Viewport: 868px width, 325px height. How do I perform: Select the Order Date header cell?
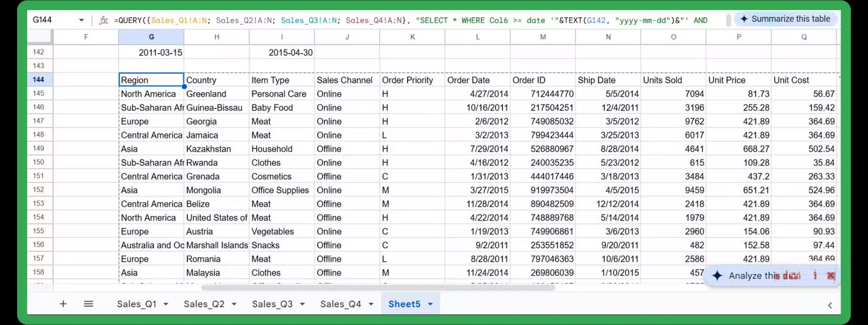tap(478, 80)
